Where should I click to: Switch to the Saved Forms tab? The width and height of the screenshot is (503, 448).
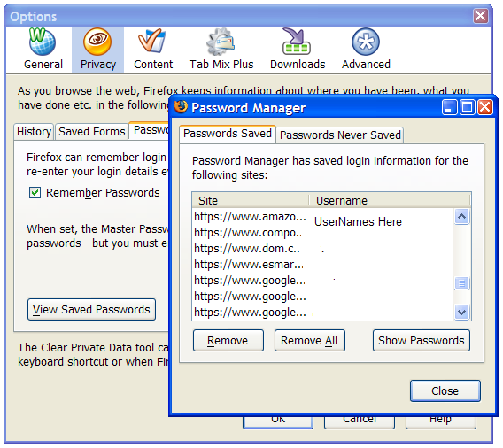click(x=92, y=132)
